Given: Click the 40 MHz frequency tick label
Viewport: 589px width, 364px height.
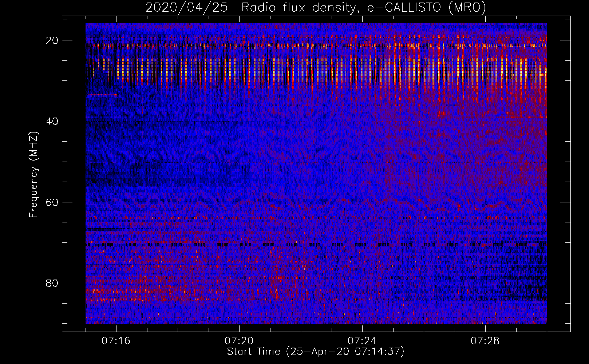Looking at the screenshot, I should pyautogui.click(x=52, y=121).
